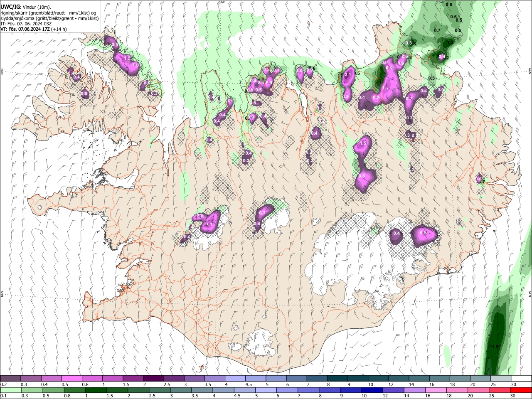Viewport: 532px width, 399px height.
Task: Pick the bright pink snow swatch between 0.5 and 0.8
Action: click(x=71, y=378)
